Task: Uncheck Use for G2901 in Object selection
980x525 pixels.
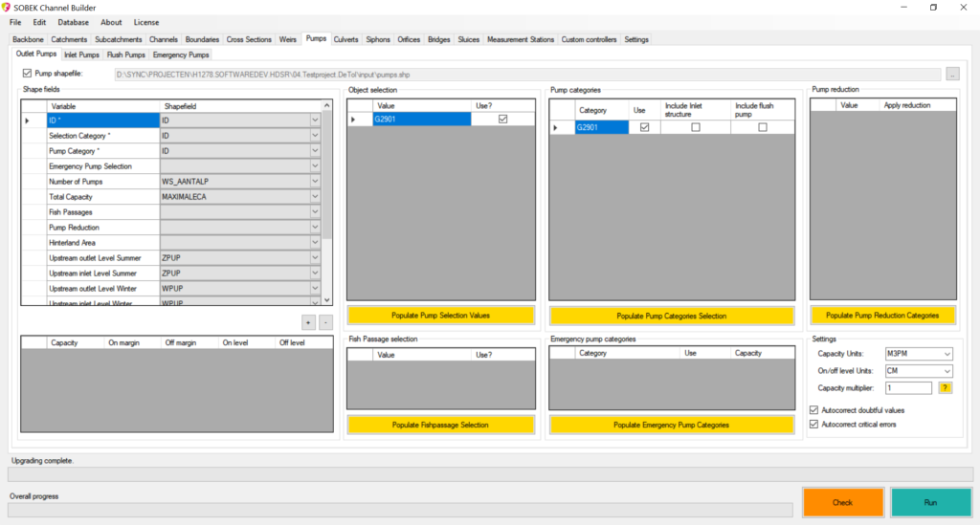Action: [502, 120]
